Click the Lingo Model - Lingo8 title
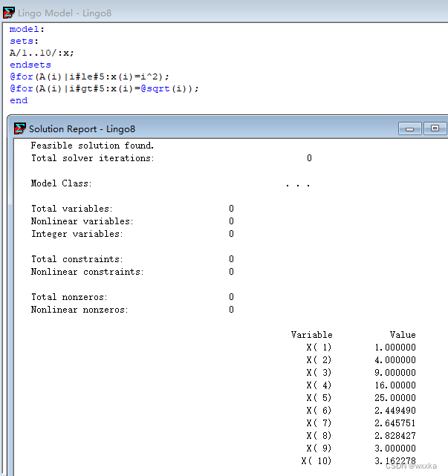448x476 pixels. [65, 13]
